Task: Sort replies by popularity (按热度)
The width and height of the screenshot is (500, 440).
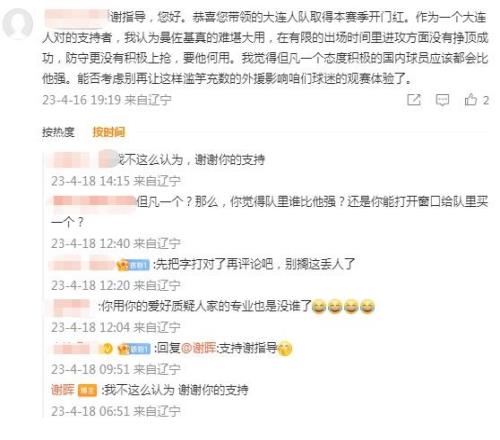Action: tap(58, 132)
